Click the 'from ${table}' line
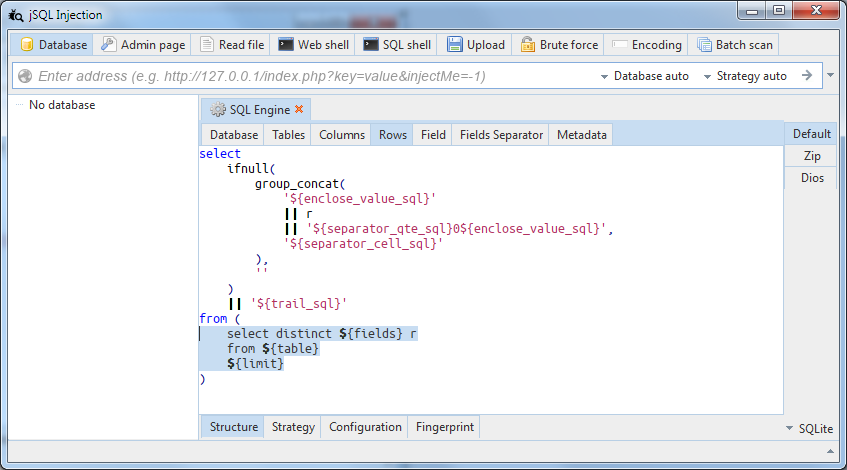847x470 pixels. click(273, 349)
